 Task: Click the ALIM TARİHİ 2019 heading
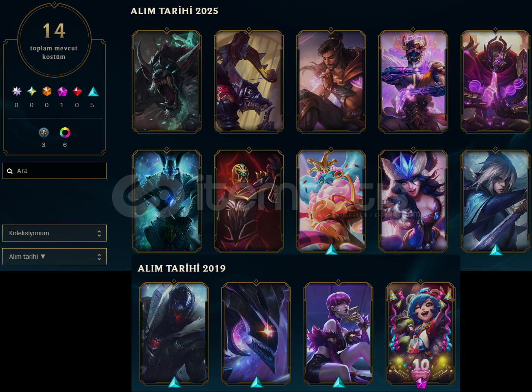point(182,269)
